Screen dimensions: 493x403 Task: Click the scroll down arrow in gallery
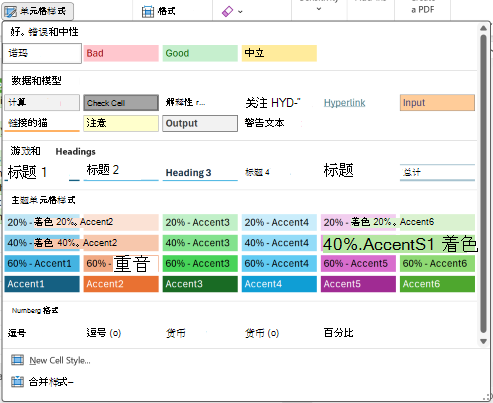483,341
